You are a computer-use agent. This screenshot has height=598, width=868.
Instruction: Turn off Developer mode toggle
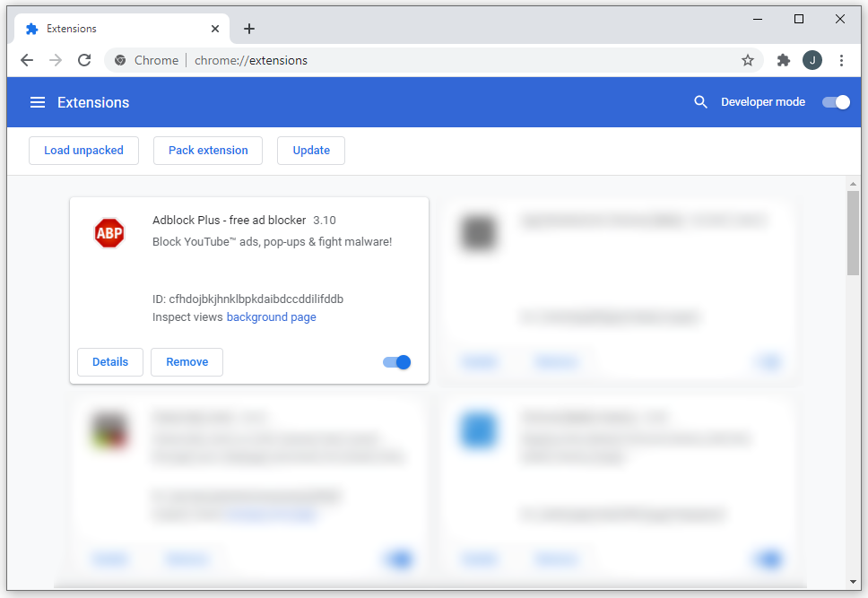(x=836, y=102)
